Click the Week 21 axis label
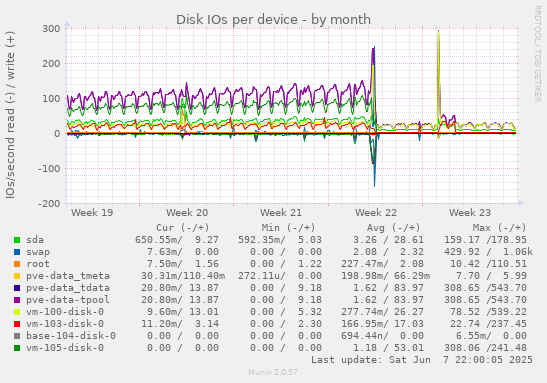This screenshot has height=383, width=547. 281,213
